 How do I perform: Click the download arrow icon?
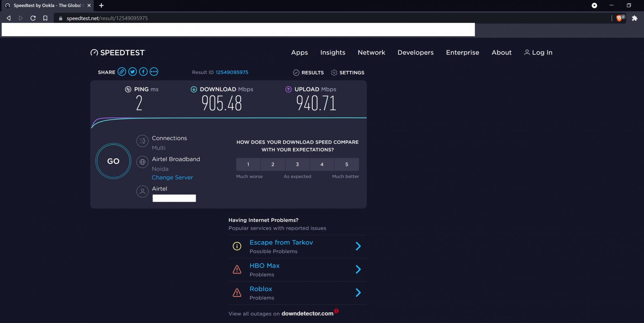tap(194, 89)
